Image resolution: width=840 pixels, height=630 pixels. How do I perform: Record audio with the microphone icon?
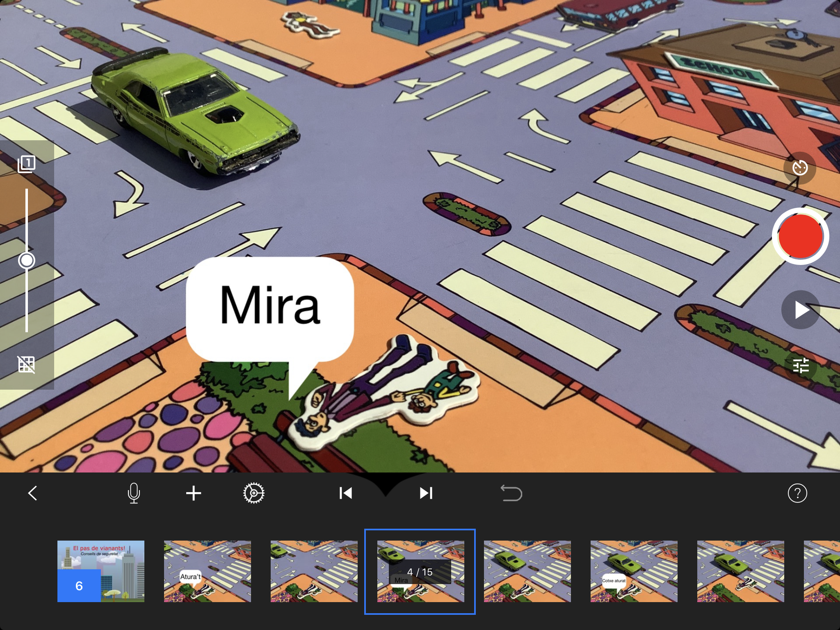pos(134,493)
